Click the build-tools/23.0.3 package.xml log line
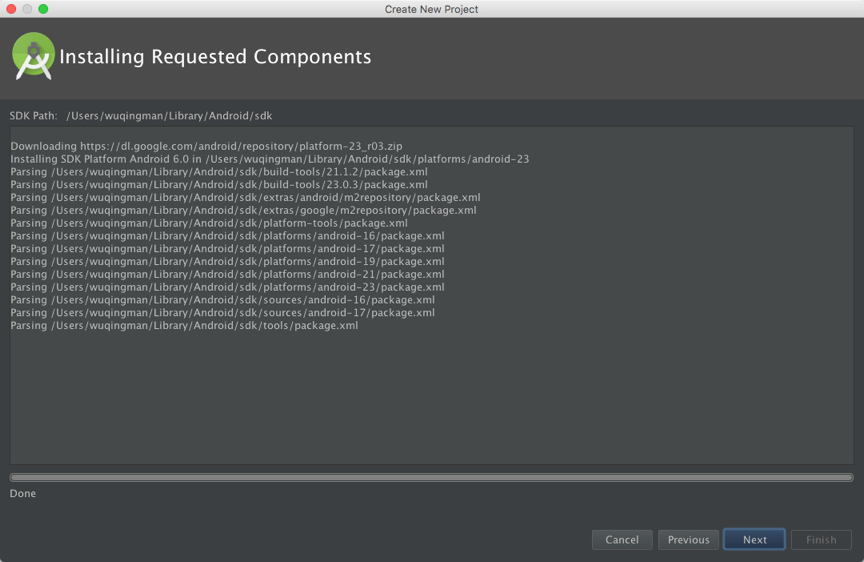The width and height of the screenshot is (864, 562). pos(219,185)
